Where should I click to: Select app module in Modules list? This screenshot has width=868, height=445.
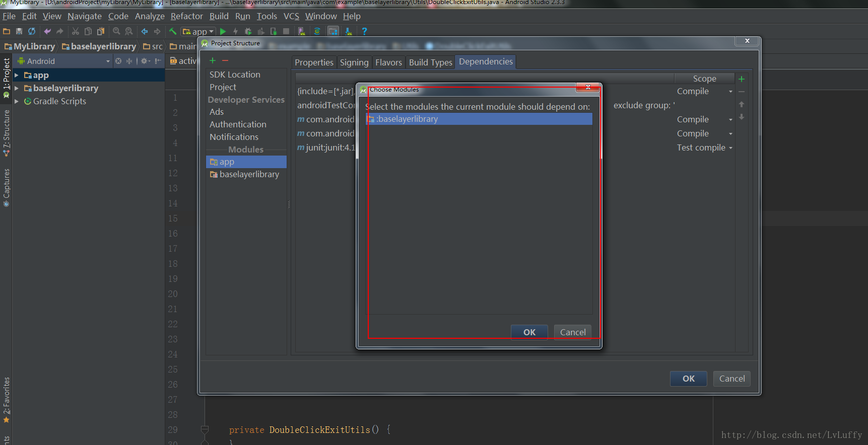tap(246, 162)
